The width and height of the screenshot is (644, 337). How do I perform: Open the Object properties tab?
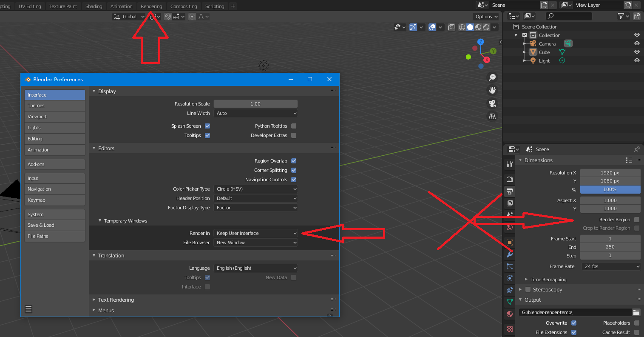pyautogui.click(x=510, y=242)
